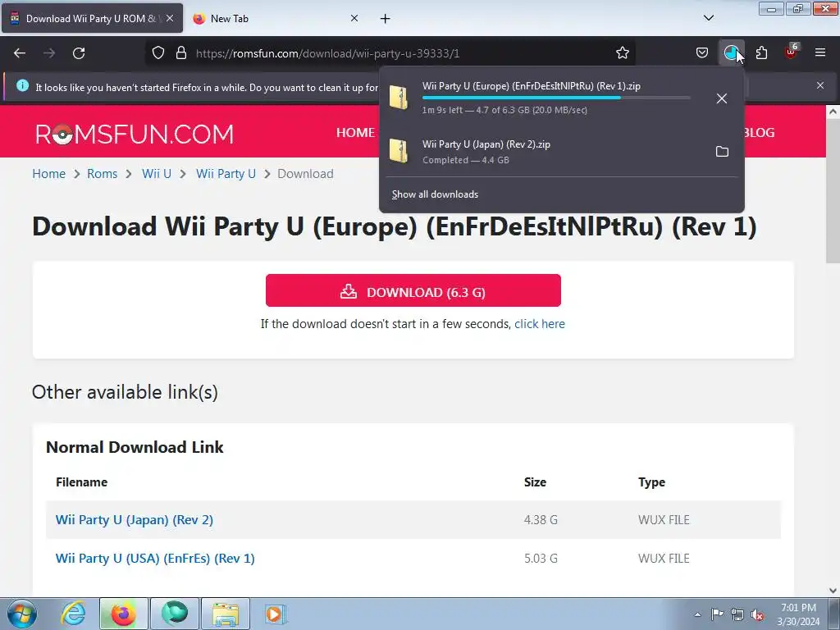The height and width of the screenshot is (630, 840).
Task: Launch Internet Explorer from taskbar
Action: 73,614
